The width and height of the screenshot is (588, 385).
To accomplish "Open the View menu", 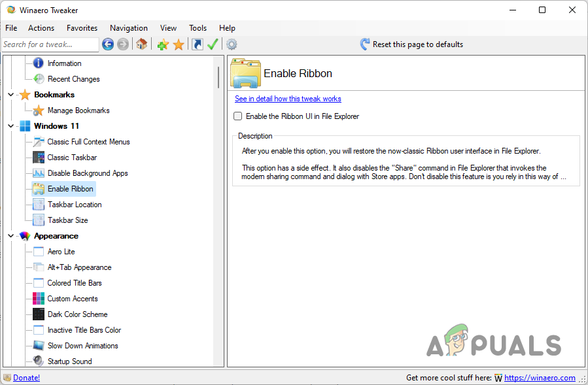I will click(168, 28).
